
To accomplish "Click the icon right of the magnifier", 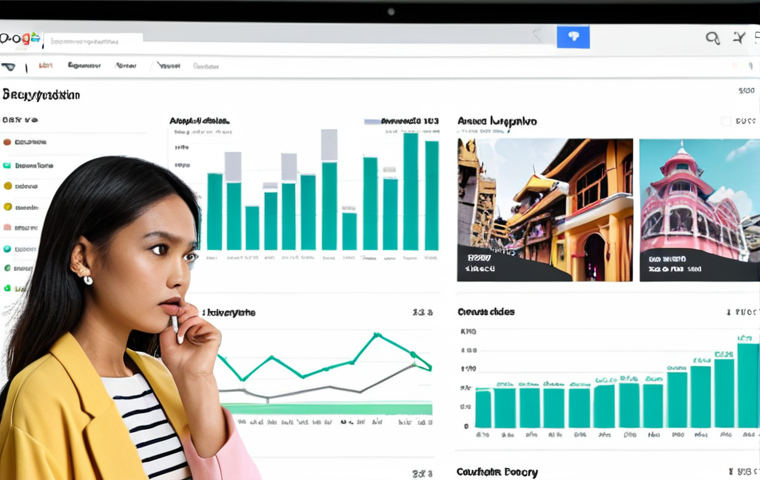I will [739, 38].
